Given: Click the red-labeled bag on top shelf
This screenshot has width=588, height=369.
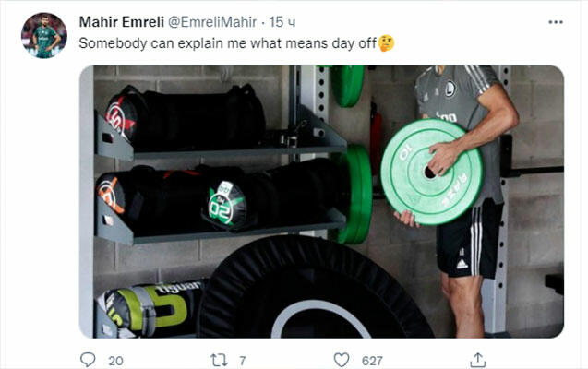Looking at the screenshot, I should [x=185, y=117].
